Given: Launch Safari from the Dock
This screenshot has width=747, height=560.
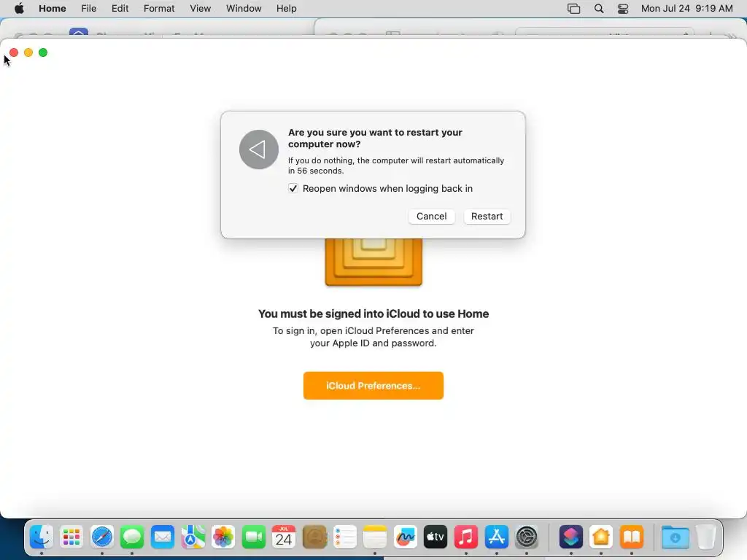Looking at the screenshot, I should (x=102, y=537).
